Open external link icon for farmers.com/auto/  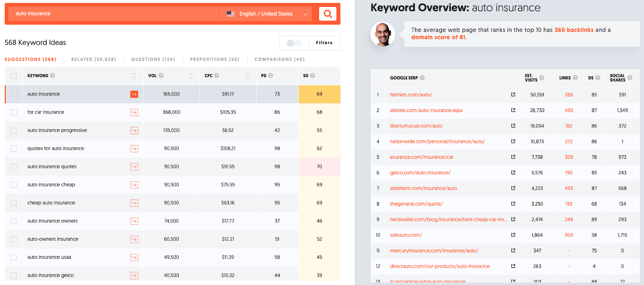513,95
